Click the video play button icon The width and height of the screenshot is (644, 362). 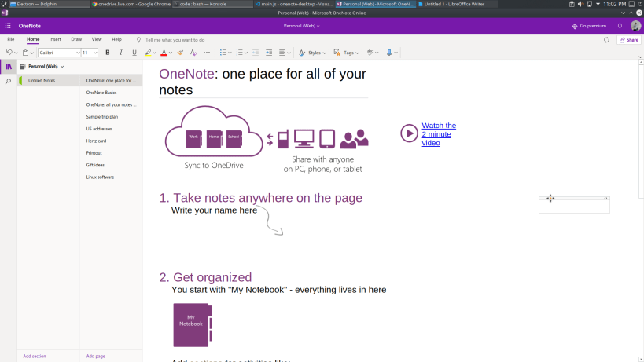409,133
